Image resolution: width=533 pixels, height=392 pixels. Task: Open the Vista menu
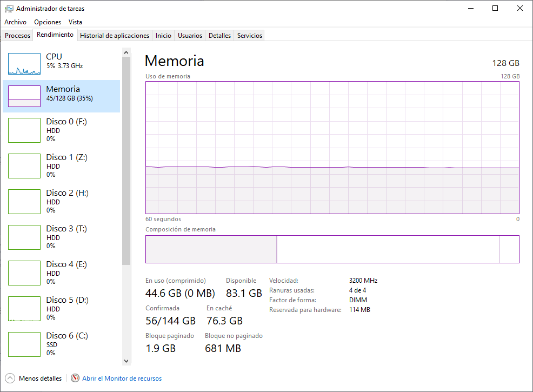[x=75, y=22]
